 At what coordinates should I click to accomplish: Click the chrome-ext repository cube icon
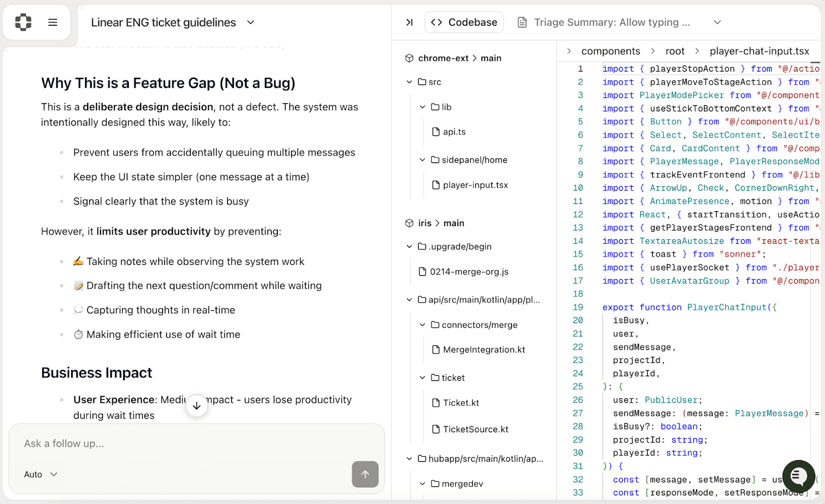click(x=409, y=58)
